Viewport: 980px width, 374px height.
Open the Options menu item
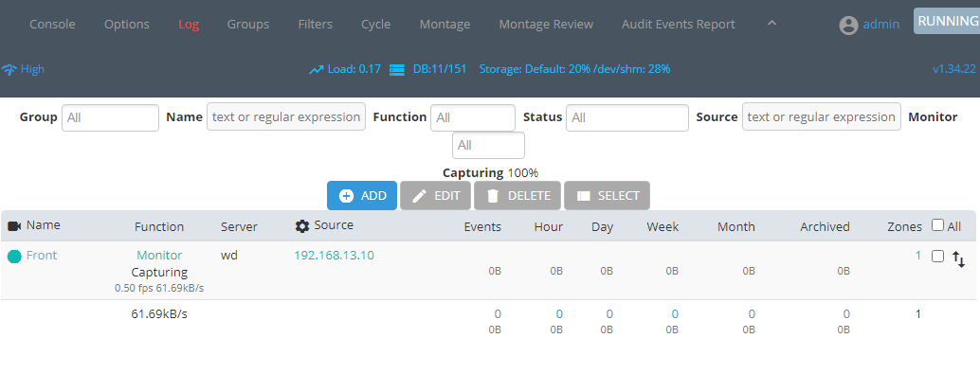[x=127, y=25]
